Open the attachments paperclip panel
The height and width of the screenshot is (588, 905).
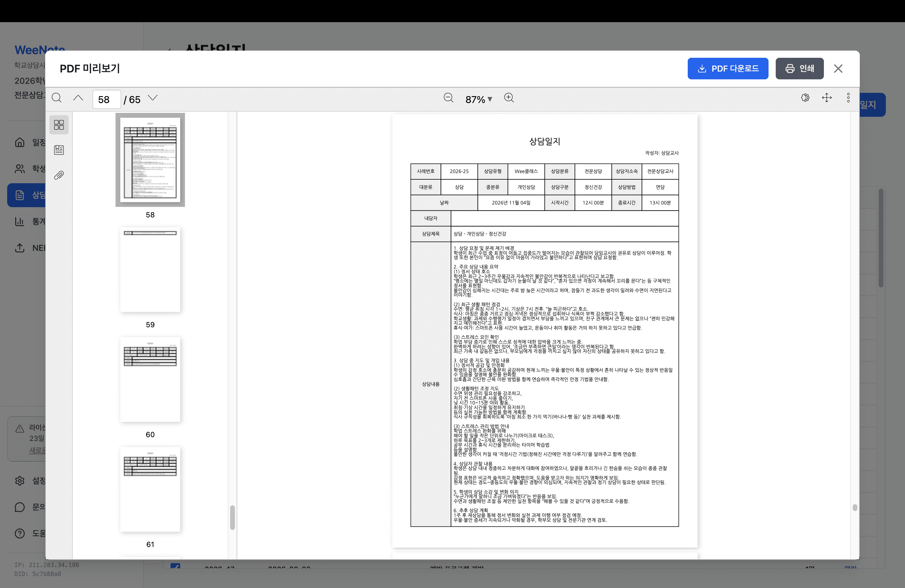click(59, 175)
